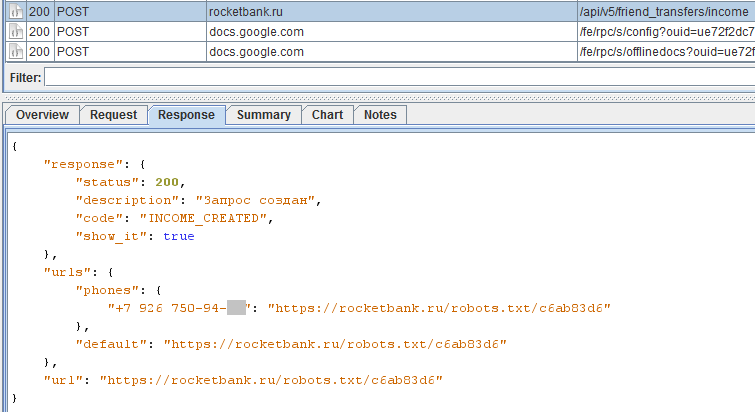755x412 pixels.
Task: Click the "urls" key
Action: (67, 272)
